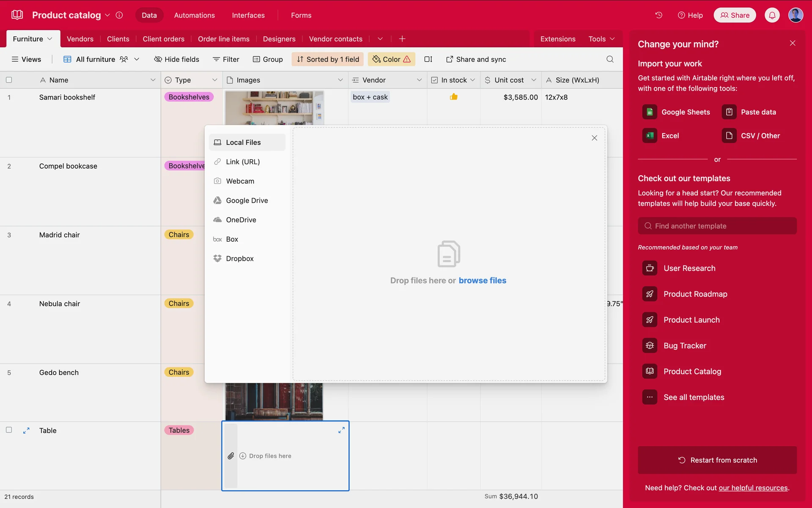Open the Tools dropdown
812x508 pixels.
coord(601,39)
